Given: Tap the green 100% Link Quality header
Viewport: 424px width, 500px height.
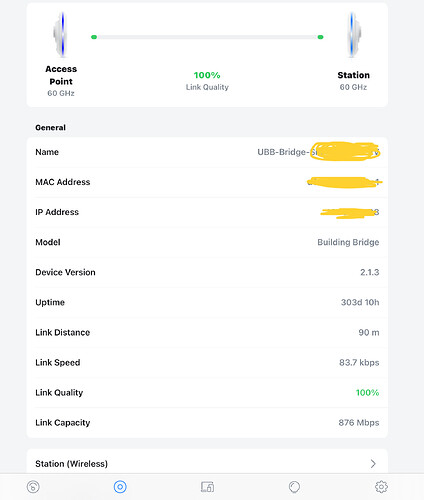Looking at the screenshot, I should click(207, 75).
